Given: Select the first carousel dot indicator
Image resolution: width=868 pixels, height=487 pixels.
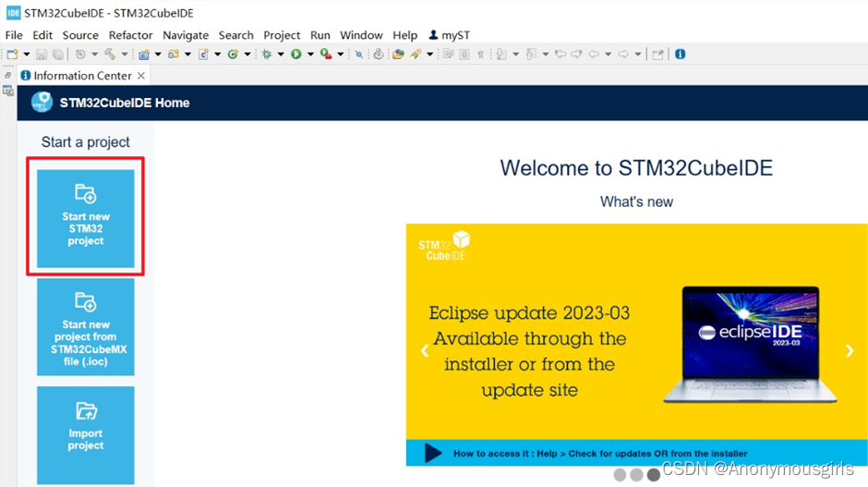Looking at the screenshot, I should (x=620, y=475).
